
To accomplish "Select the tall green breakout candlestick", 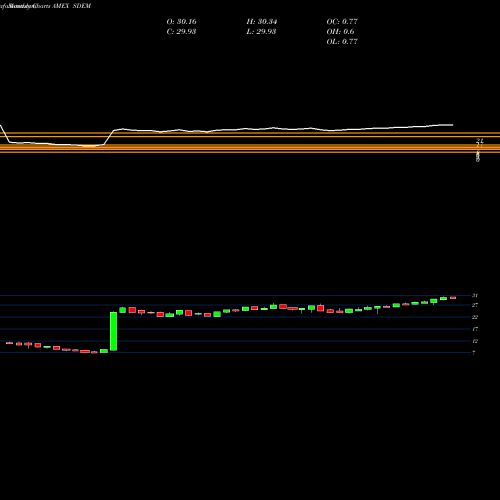I will click(113, 331).
